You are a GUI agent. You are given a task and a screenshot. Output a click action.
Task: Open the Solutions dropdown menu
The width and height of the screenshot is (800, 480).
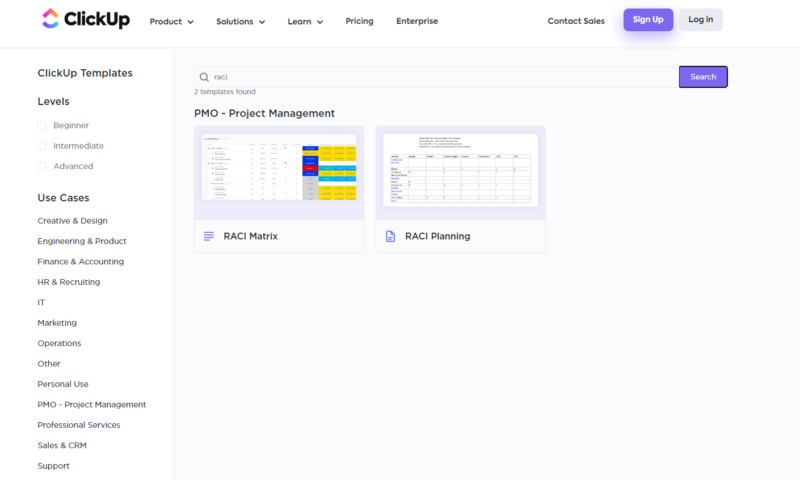click(x=240, y=21)
